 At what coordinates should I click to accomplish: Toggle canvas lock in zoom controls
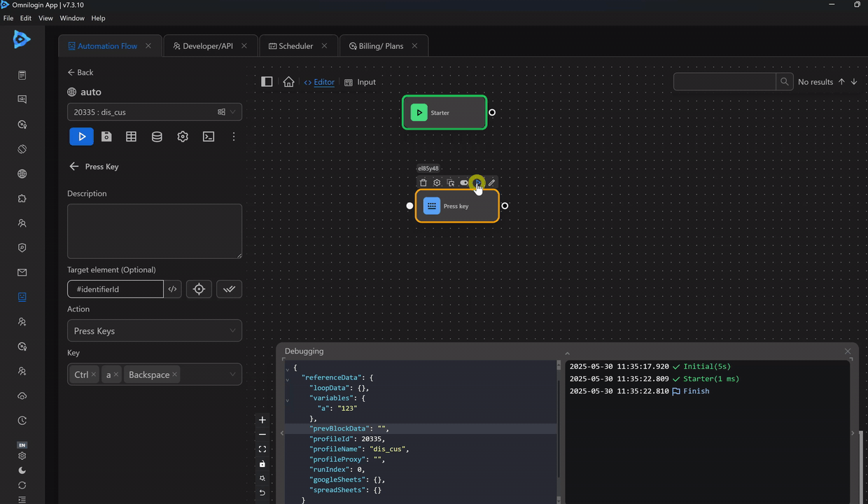click(262, 464)
